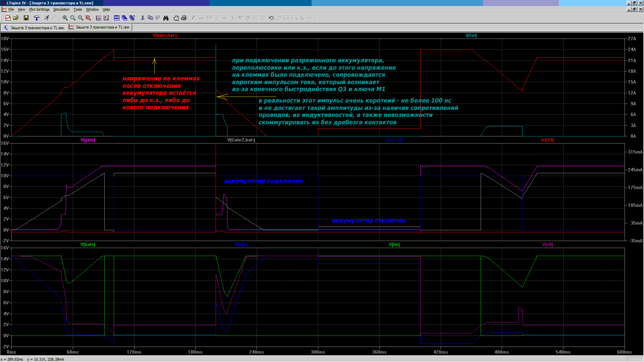Open print setup icon
The image size is (644, 362).
click(x=176, y=18)
